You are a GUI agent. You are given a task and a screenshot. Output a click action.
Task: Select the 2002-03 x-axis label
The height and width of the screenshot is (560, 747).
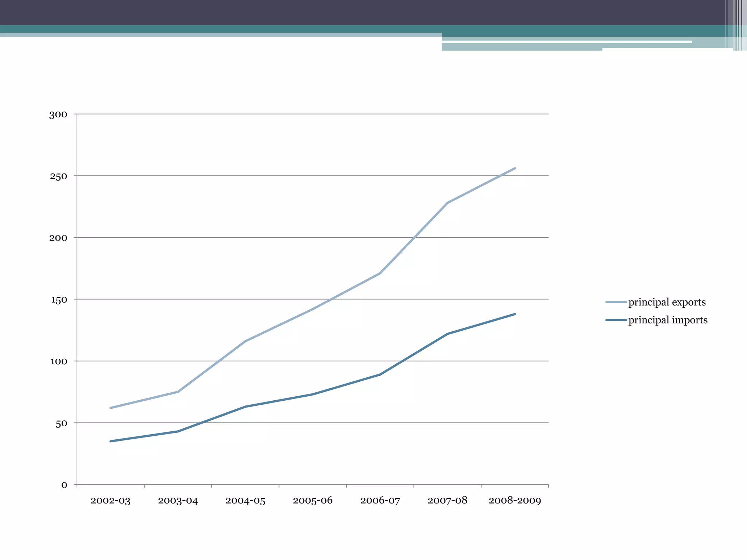click(110, 501)
